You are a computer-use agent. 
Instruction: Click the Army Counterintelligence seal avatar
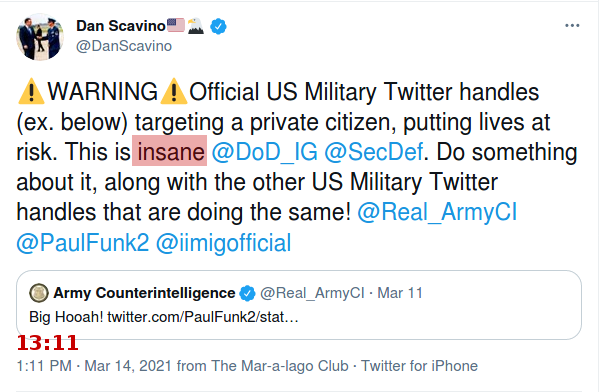[x=39, y=293]
